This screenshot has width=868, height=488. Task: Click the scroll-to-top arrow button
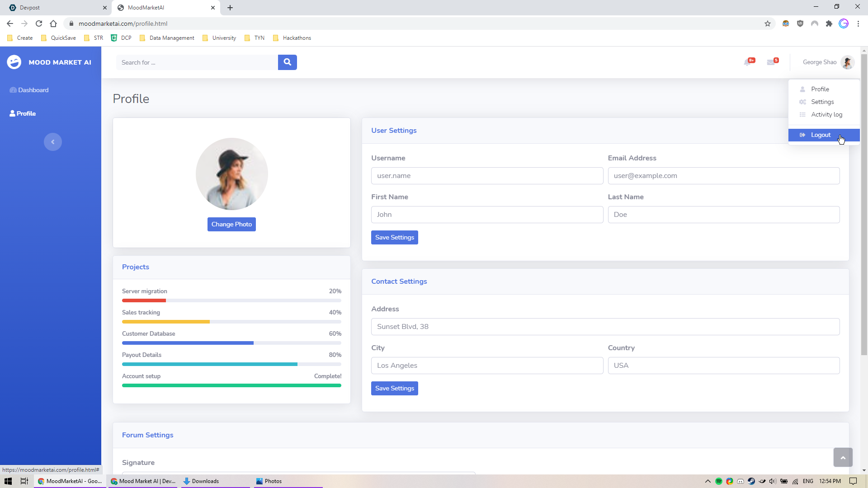click(843, 458)
